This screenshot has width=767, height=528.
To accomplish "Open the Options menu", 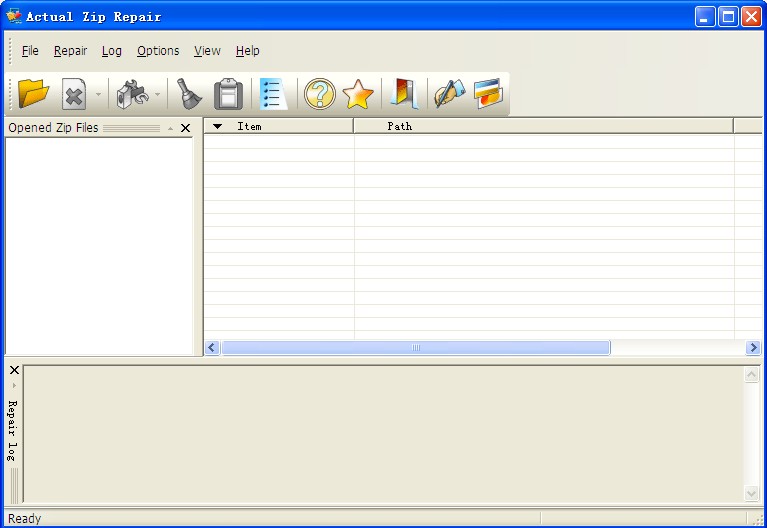I will pos(158,51).
